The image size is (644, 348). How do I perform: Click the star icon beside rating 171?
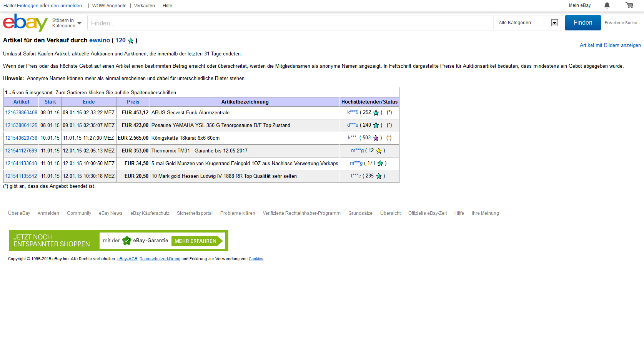pos(380,164)
